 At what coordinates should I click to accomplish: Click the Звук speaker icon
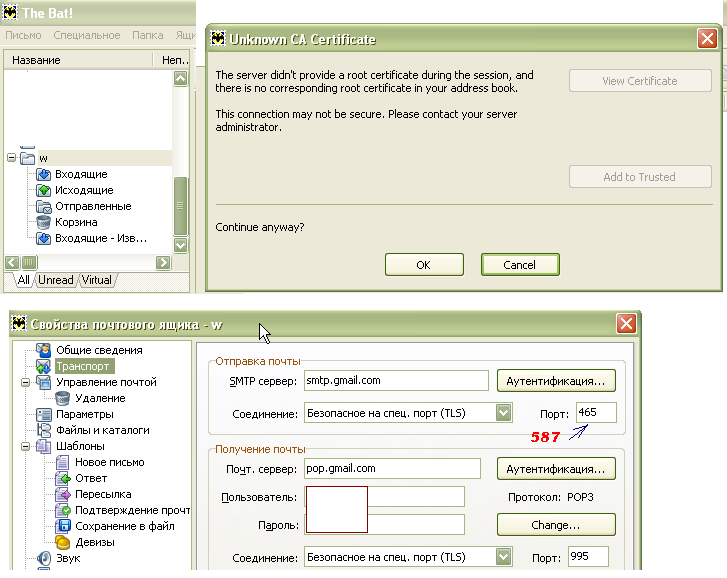[44, 558]
